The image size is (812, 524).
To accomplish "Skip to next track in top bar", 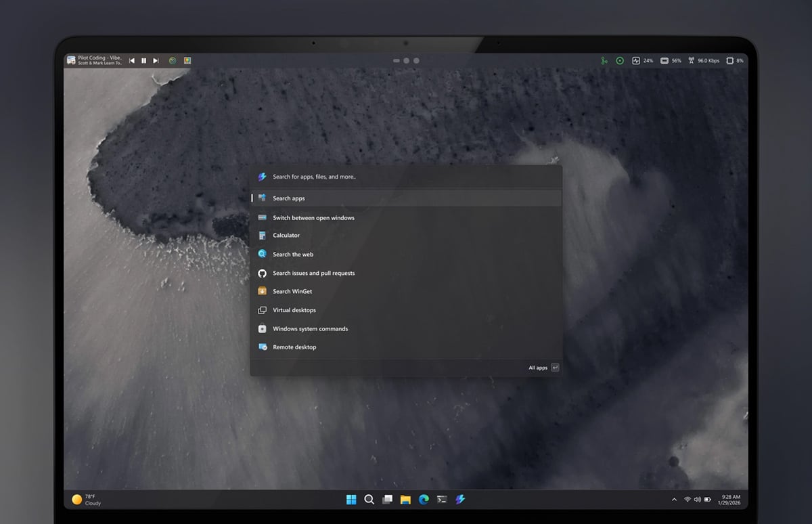I will (156, 60).
